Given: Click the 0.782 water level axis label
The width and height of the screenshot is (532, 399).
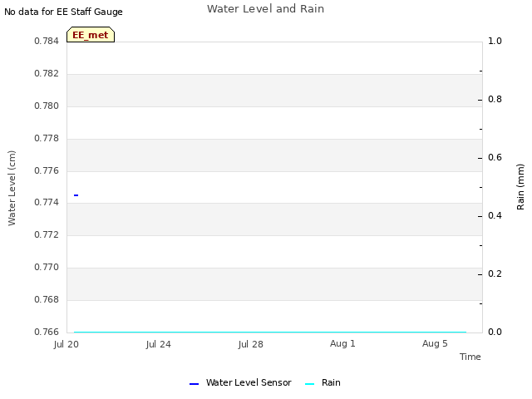Looking at the screenshot, I should coord(47,74).
